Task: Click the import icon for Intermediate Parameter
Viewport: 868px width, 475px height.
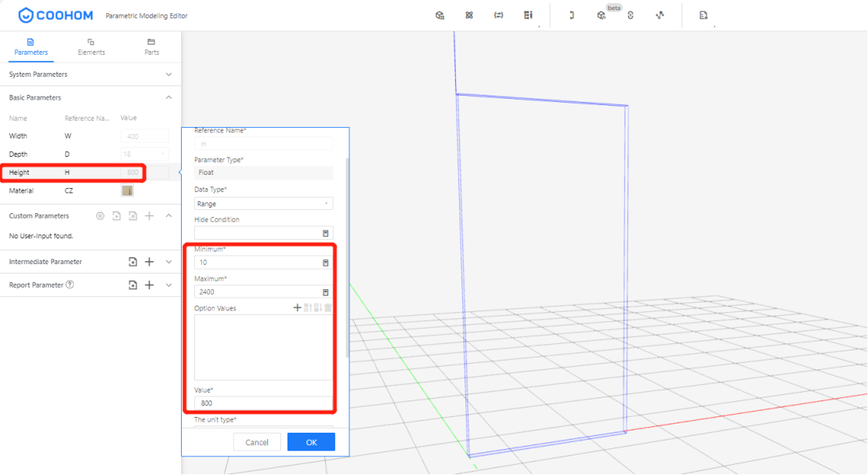Action: click(133, 262)
